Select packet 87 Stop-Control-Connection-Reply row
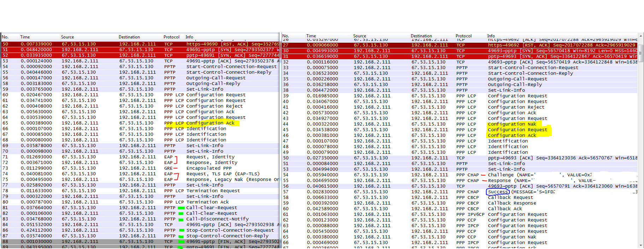 [x=140, y=236]
